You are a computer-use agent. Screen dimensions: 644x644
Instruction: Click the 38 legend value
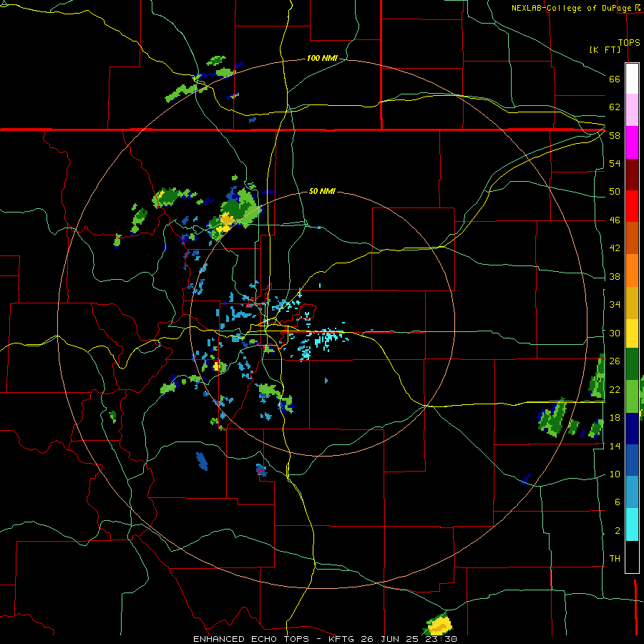615,276
